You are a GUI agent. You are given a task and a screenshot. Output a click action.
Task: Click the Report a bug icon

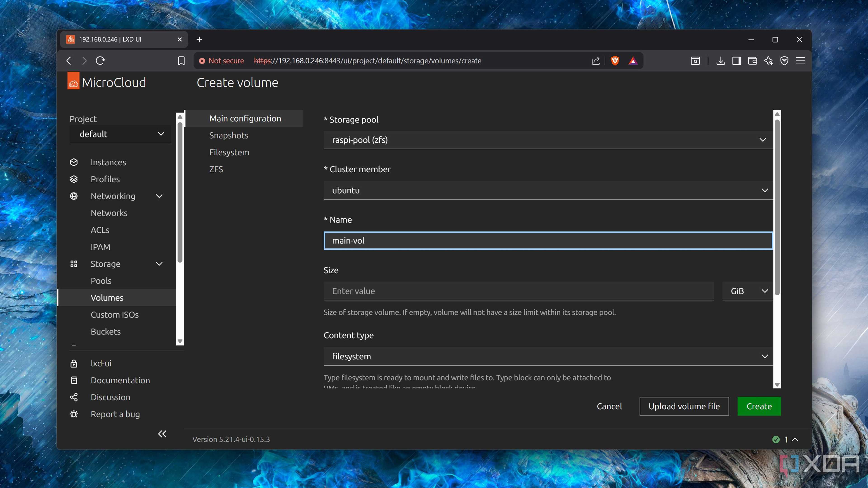click(74, 414)
